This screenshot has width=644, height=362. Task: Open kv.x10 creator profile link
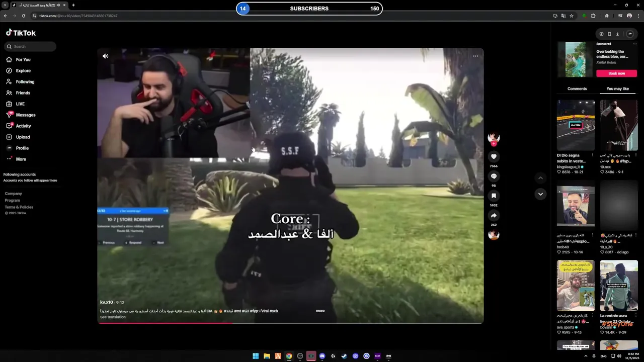pos(106,302)
